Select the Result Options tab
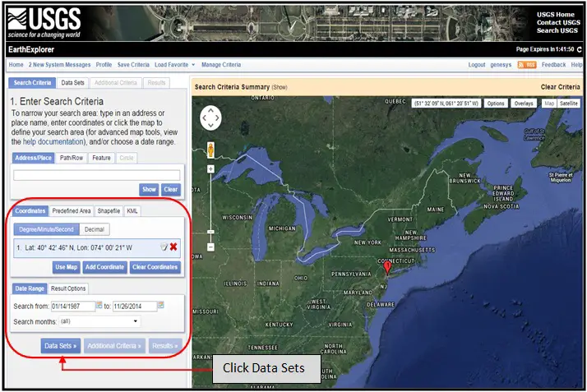 [x=68, y=288]
